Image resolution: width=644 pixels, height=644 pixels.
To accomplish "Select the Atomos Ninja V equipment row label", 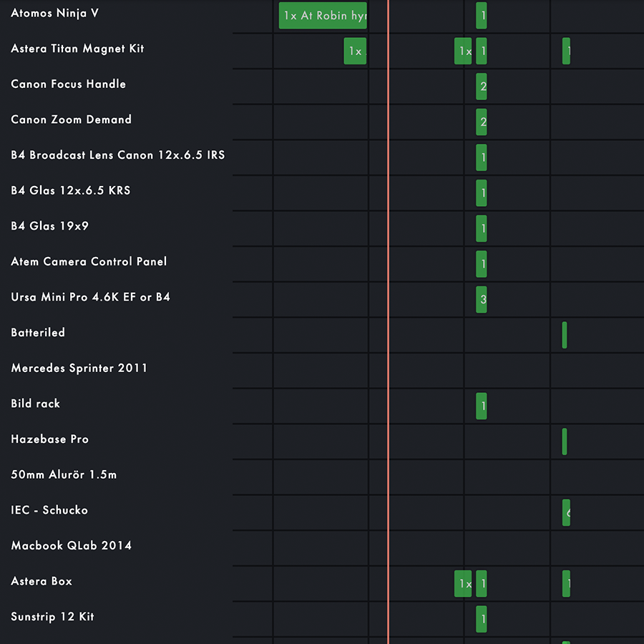I will pos(55,14).
